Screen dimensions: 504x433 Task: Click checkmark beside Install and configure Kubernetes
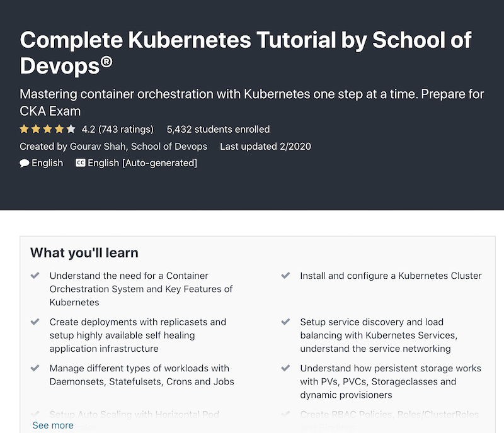pos(286,276)
